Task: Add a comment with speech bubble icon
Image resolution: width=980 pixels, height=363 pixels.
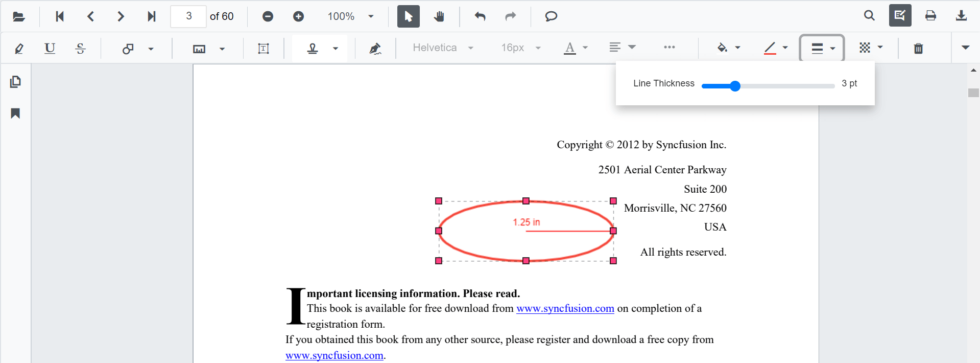Action: 551,16
